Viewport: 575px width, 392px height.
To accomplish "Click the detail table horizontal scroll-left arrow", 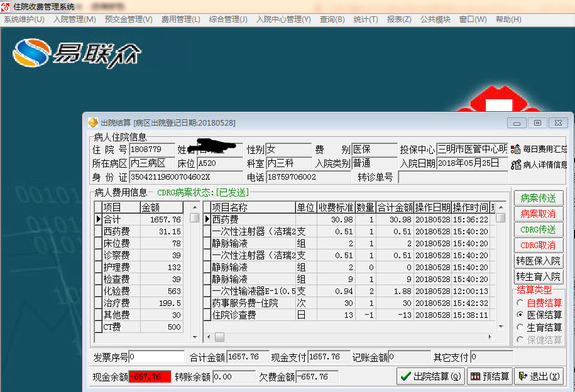I will click(209, 337).
